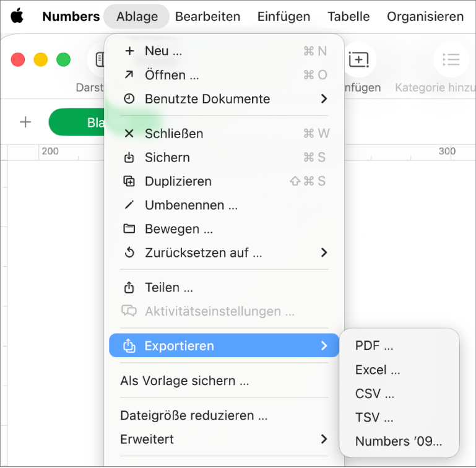The image size is (476, 468).
Task: Click the insert-table toolbar icon
Action: click(x=359, y=59)
